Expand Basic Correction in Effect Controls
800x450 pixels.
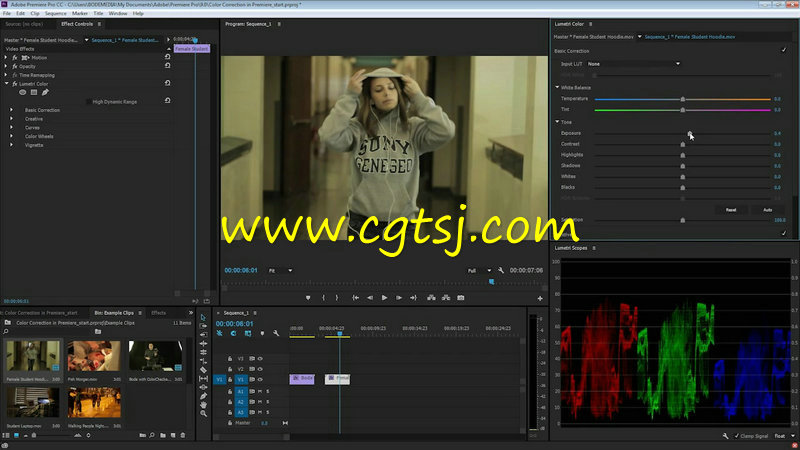[x=11, y=110]
